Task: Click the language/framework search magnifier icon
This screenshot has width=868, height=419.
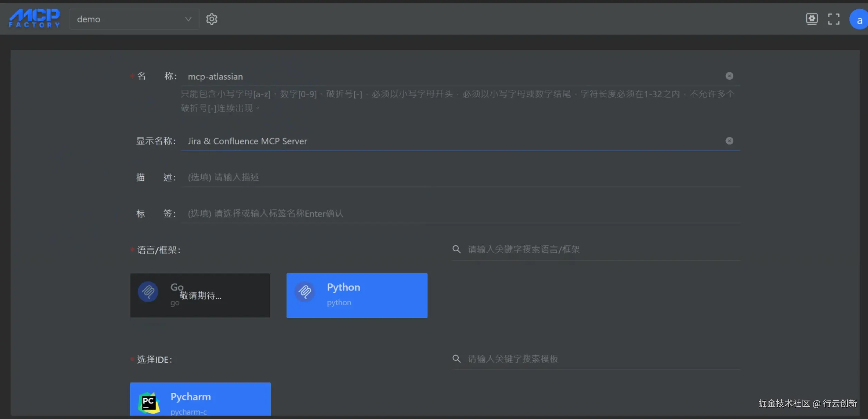Action: 456,249
